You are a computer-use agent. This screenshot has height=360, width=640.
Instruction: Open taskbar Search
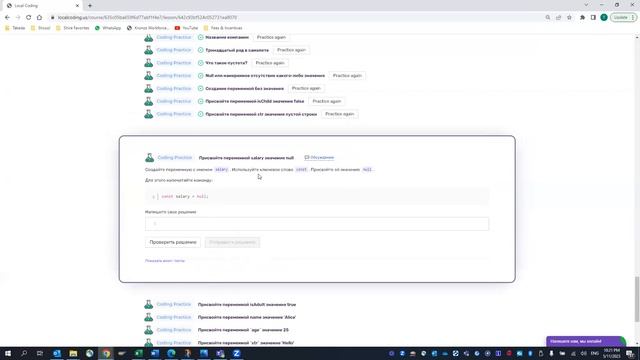click(x=24, y=353)
